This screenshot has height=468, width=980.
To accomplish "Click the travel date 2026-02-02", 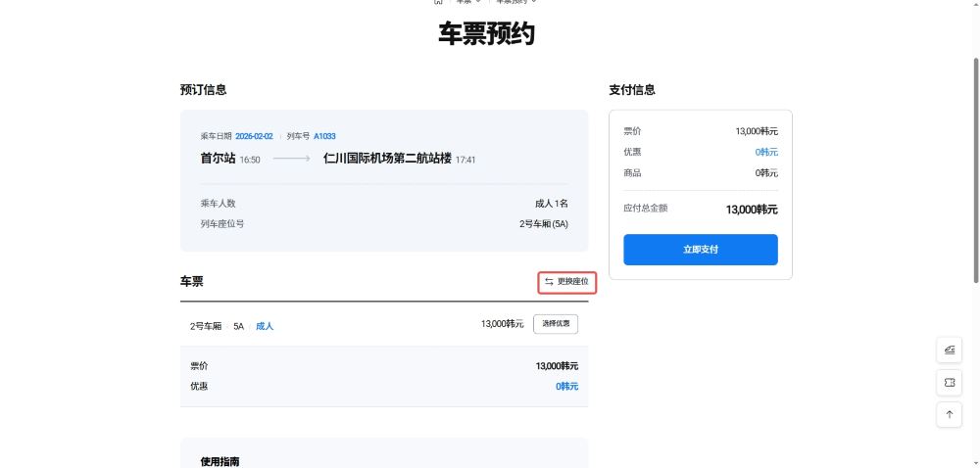I will coord(254,136).
